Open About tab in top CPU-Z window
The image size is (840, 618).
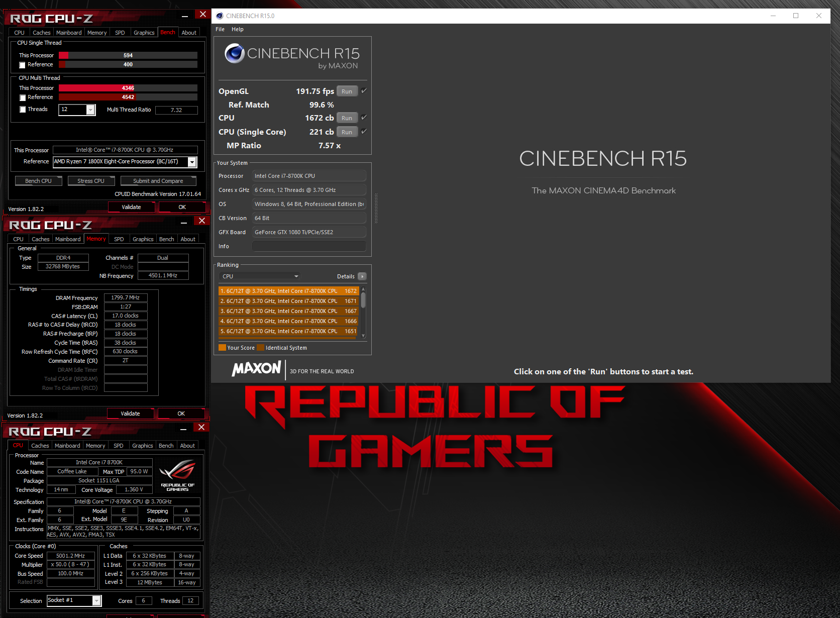189,33
